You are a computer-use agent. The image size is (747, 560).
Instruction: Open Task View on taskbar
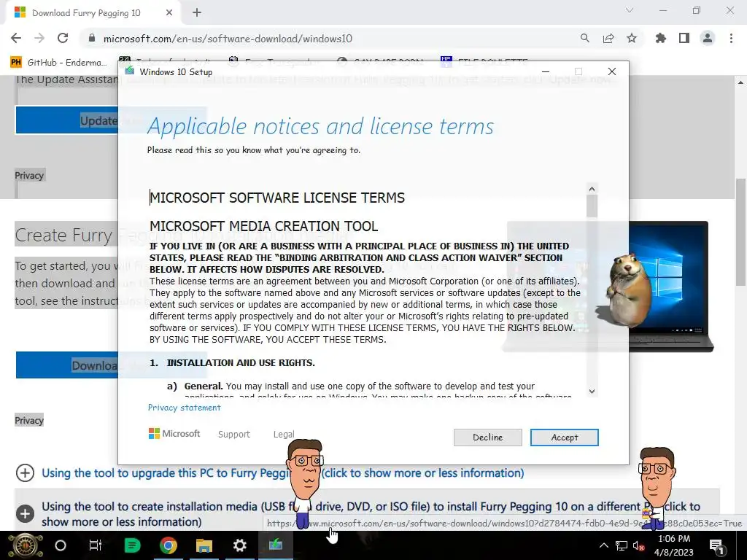click(96, 545)
